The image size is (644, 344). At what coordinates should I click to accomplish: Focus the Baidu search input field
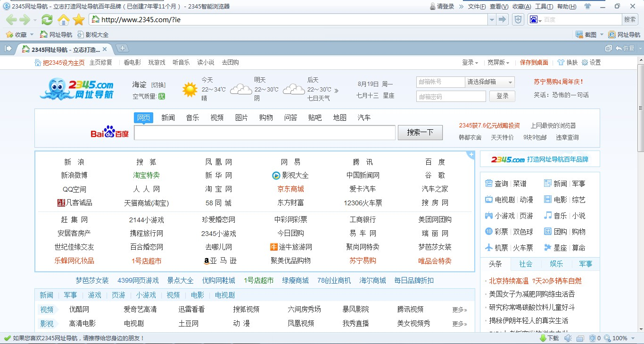(x=264, y=133)
